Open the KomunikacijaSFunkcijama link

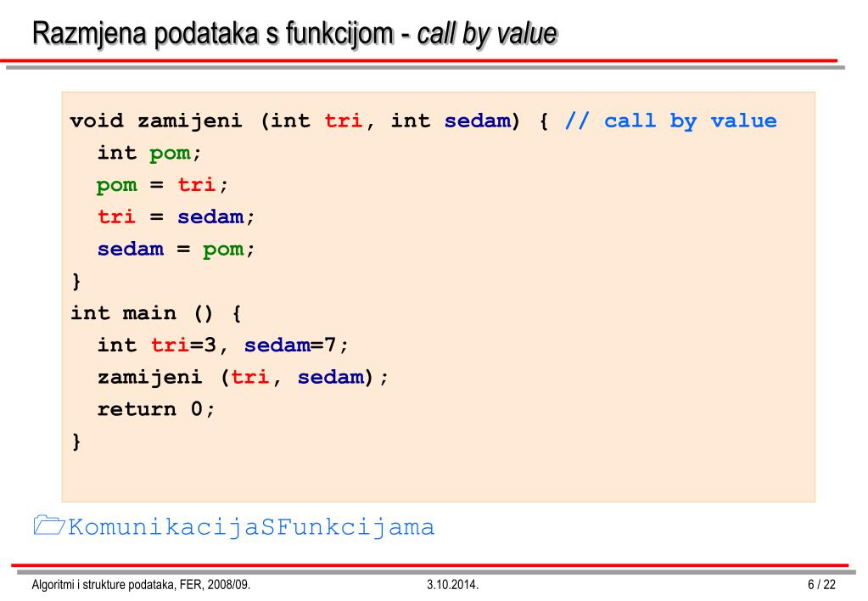click(x=251, y=527)
